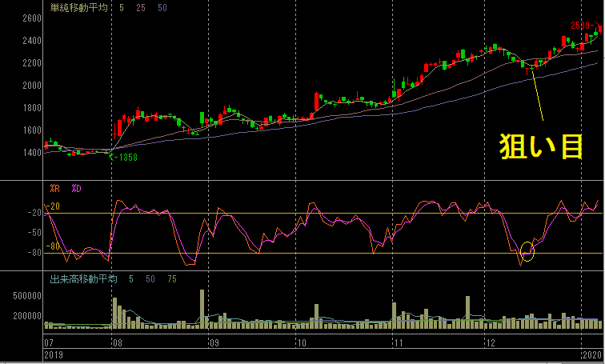The image size is (605, 364).
Task: Click the -20 overbought level label
Action: click(x=54, y=206)
